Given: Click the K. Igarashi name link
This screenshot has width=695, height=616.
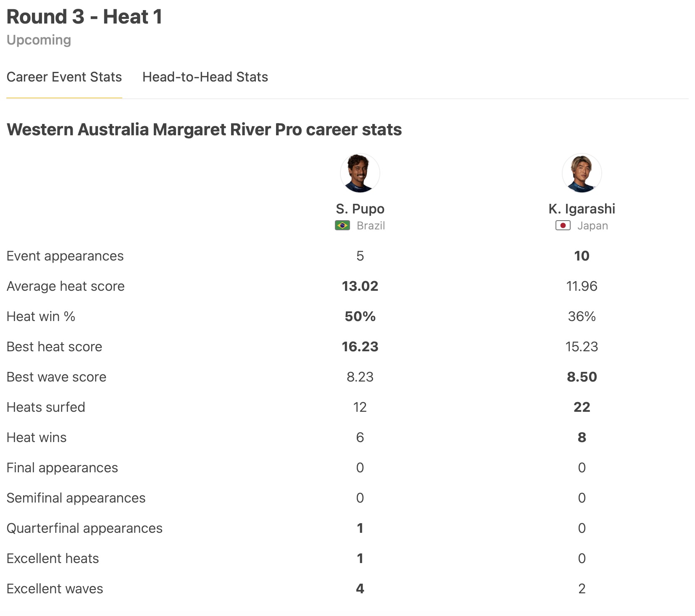Looking at the screenshot, I should 582,209.
